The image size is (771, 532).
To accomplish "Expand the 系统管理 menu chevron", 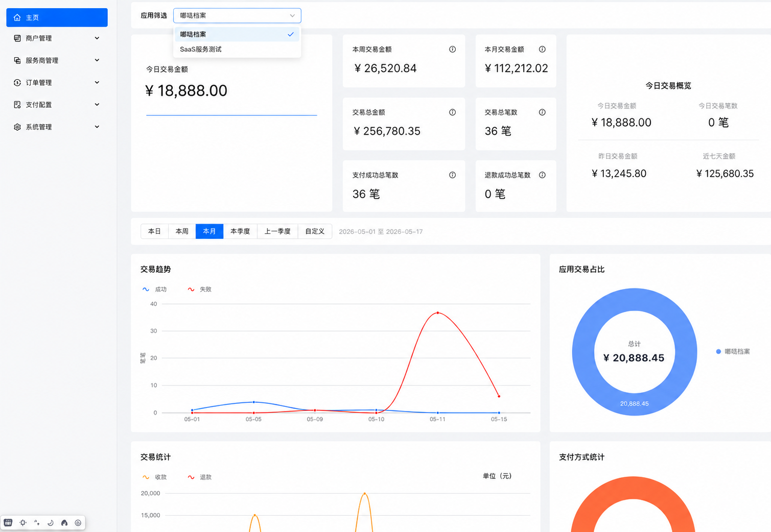I will pyautogui.click(x=97, y=127).
